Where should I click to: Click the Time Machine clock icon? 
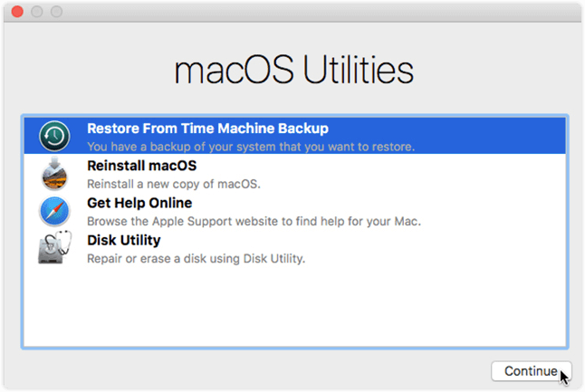[54, 136]
